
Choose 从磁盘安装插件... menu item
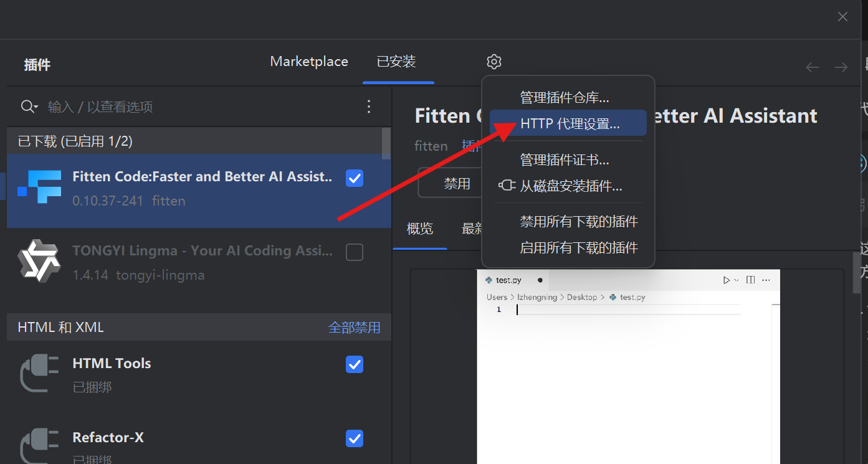pyautogui.click(x=568, y=186)
